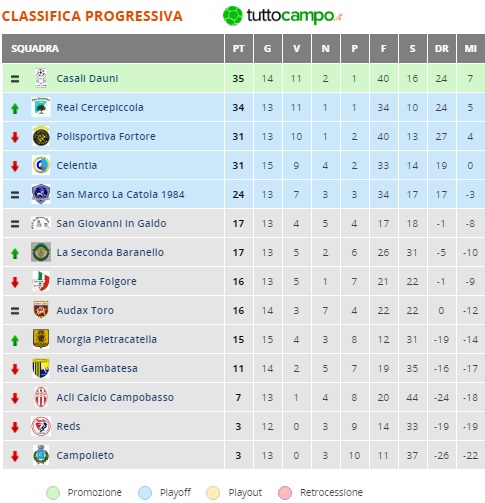
Task: Click the Audax Toro crest
Action: click(x=41, y=310)
